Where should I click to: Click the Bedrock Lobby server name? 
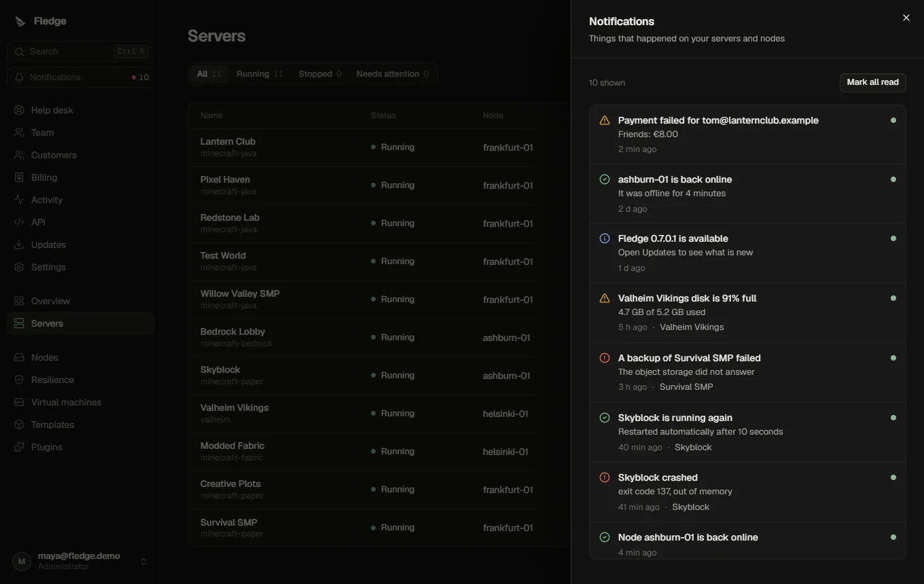232,331
